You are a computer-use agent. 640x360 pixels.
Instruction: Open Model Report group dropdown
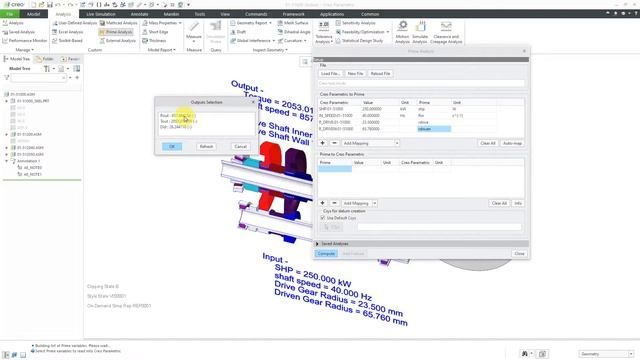[x=162, y=50]
